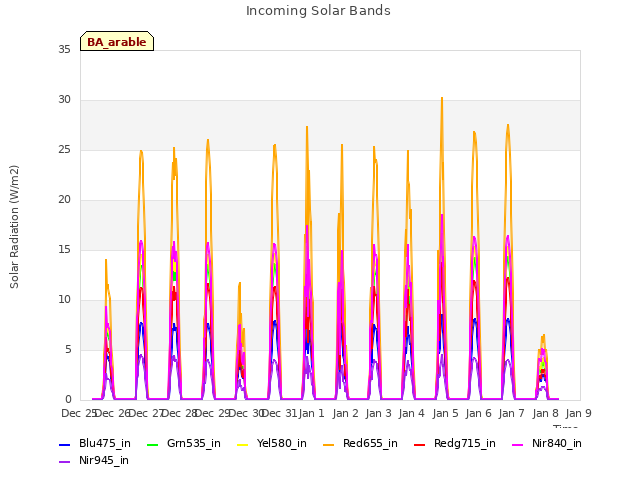Toggle the Blu475_in legend entry
Screen dimensions: 640x480
click(x=95, y=444)
